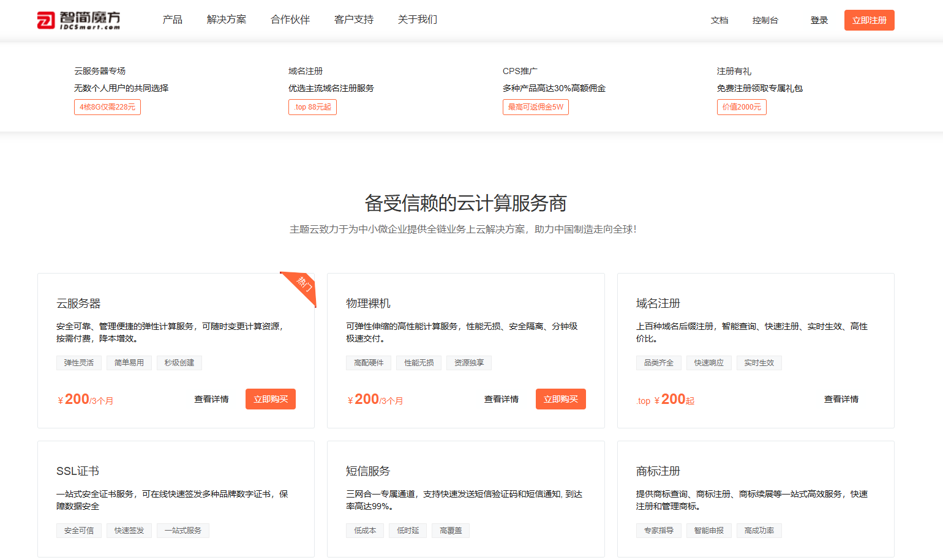This screenshot has height=560, width=943.
Task: Click 立即购买 on the 云服务器 card
Action: (270, 398)
